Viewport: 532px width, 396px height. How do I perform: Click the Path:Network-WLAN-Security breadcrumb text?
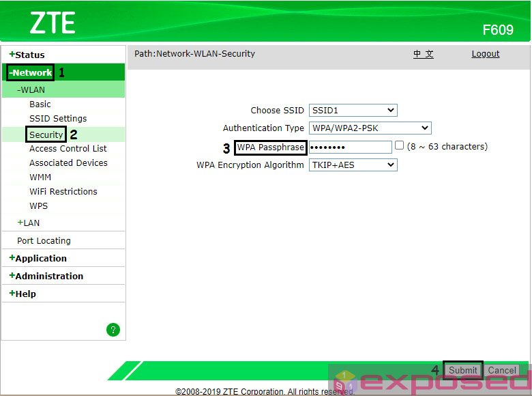click(x=194, y=54)
